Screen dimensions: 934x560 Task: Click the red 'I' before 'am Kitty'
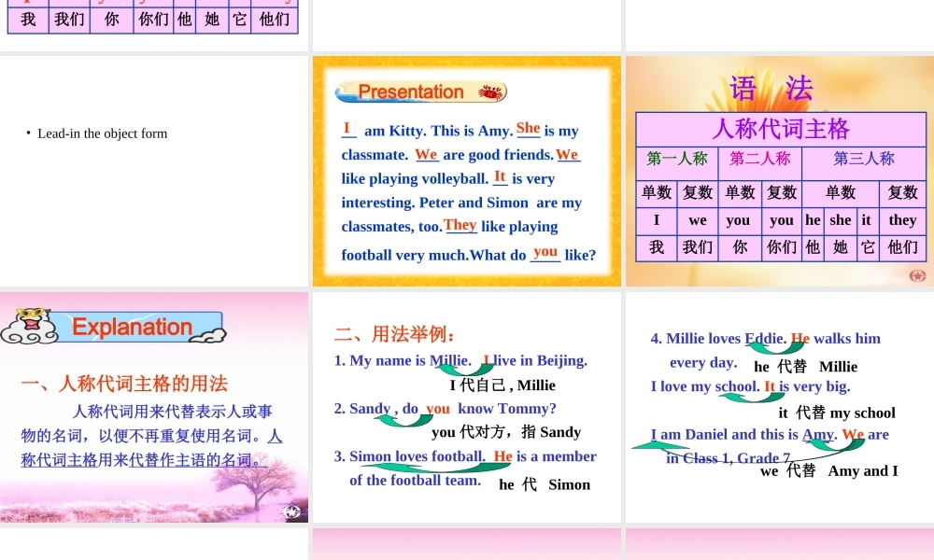tap(347, 128)
